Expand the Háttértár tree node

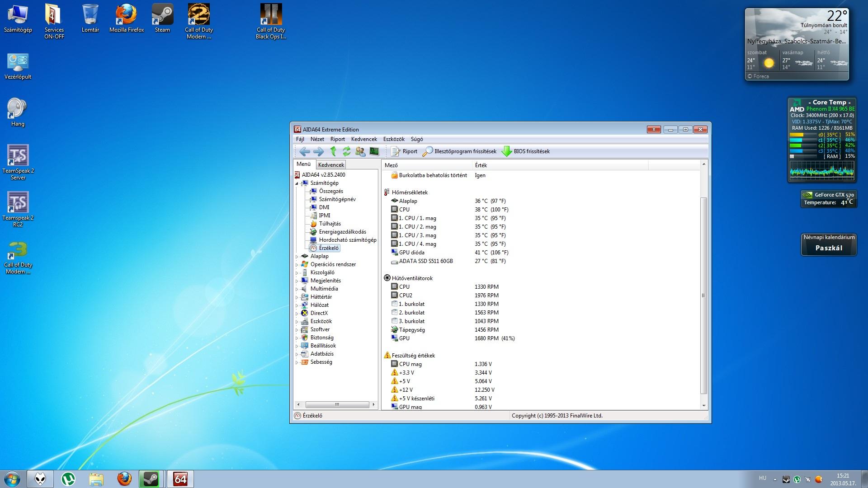point(297,297)
